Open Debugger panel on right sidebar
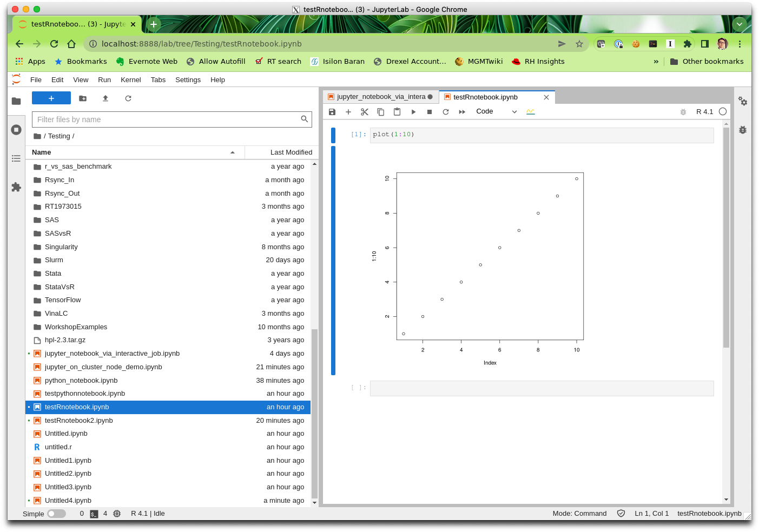The height and width of the screenshot is (532, 759). 743,130
